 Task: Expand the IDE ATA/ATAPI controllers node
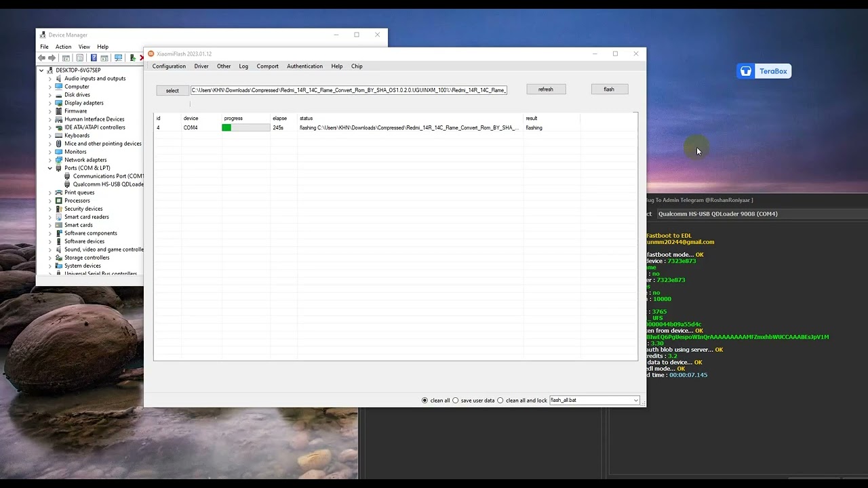click(50, 127)
